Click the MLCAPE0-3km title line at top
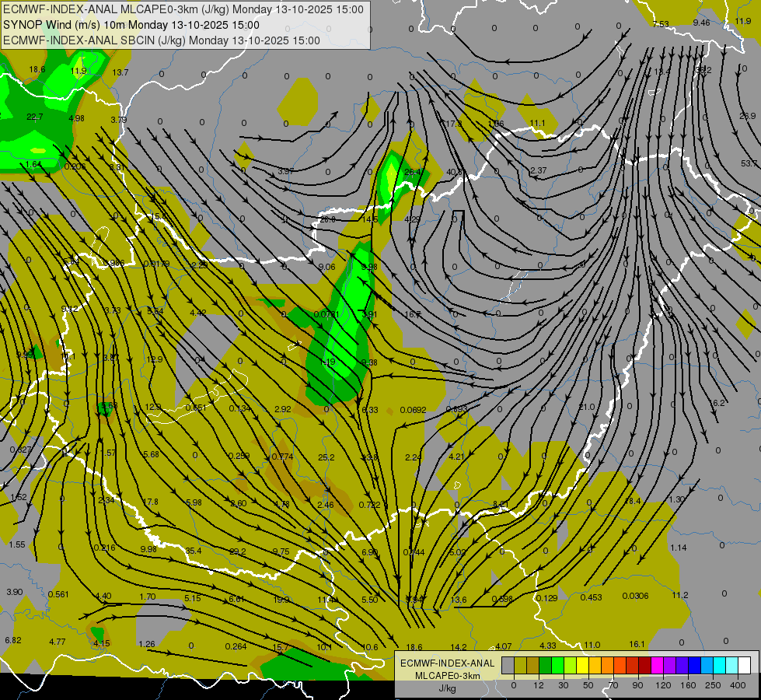Image resolution: width=761 pixels, height=700 pixels. [183, 9]
